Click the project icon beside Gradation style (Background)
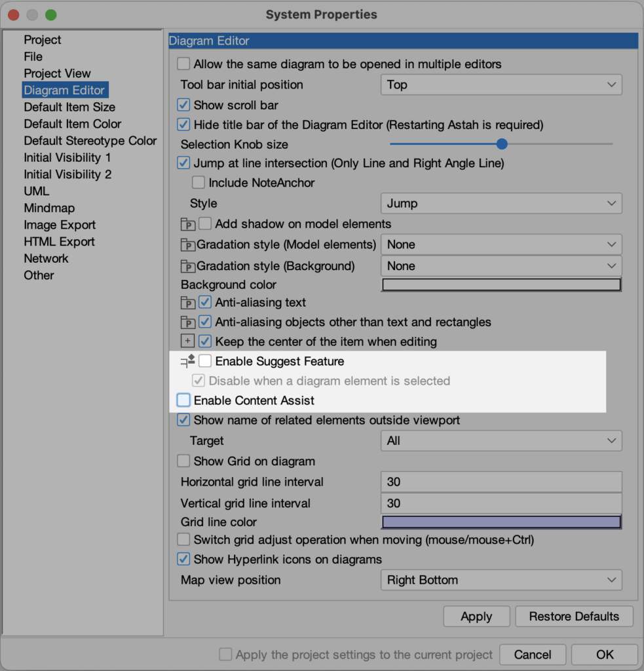 188,267
